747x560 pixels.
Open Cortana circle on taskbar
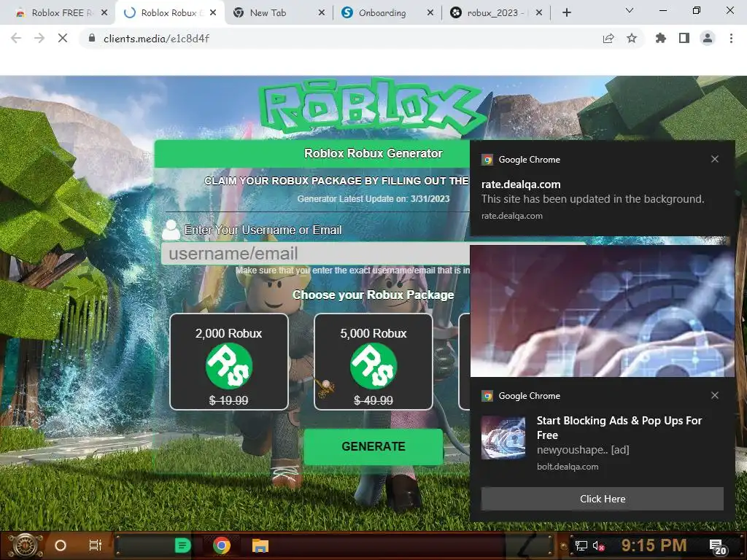pyautogui.click(x=61, y=545)
